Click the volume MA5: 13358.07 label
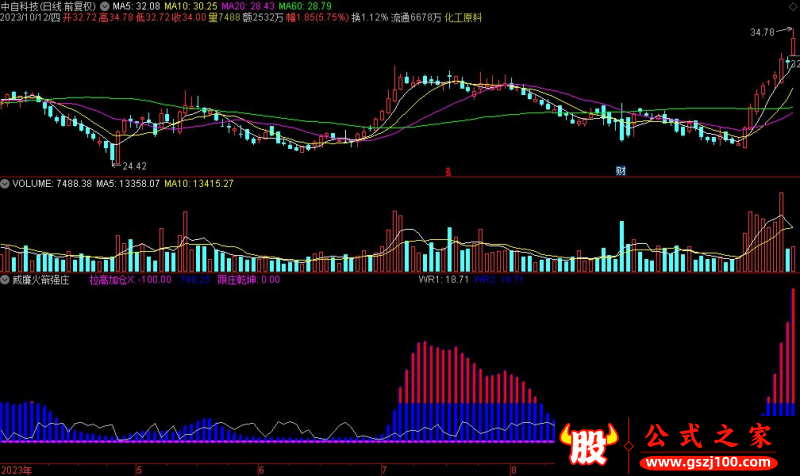The height and width of the screenshot is (476, 800). pos(128,184)
